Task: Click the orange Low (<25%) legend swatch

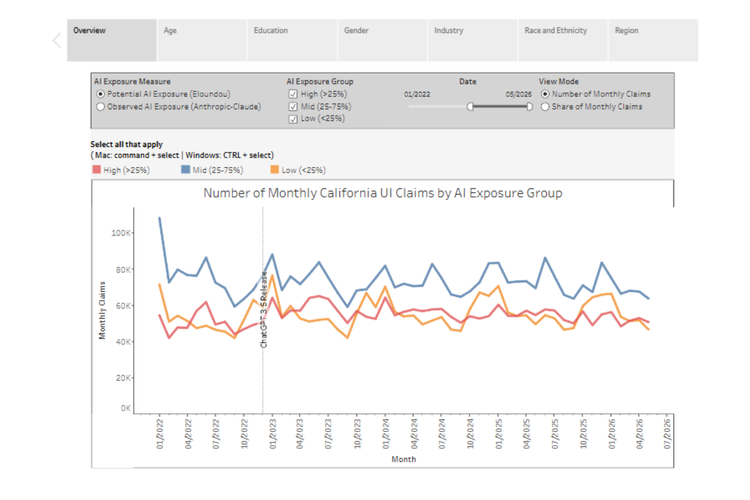Action: point(275,169)
